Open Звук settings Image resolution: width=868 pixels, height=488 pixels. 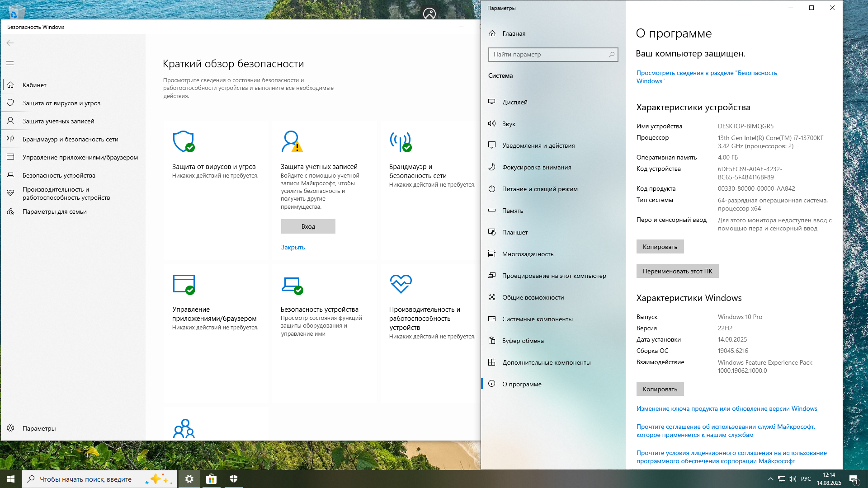(553, 124)
